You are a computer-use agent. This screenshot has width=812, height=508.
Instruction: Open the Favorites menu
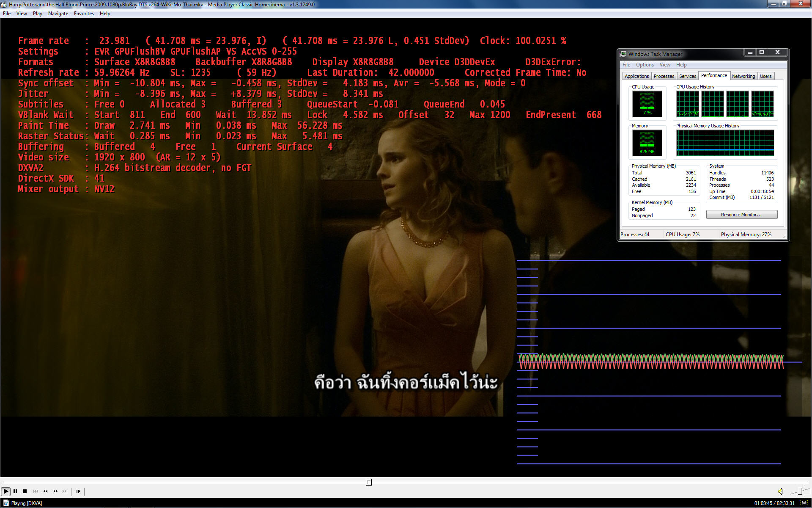coord(84,14)
